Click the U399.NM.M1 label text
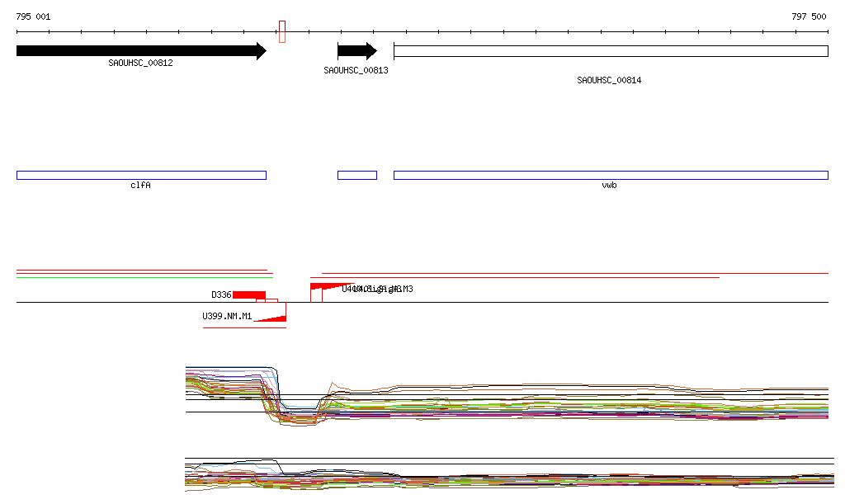 227,316
